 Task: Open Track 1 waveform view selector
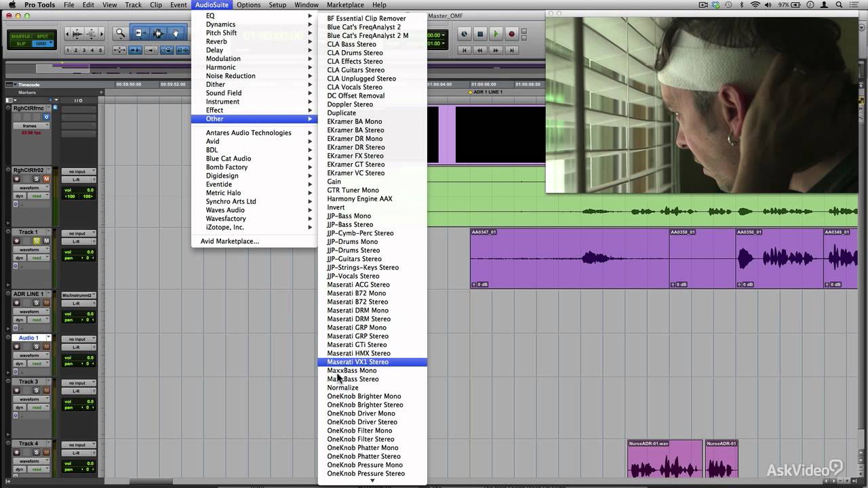pos(30,249)
